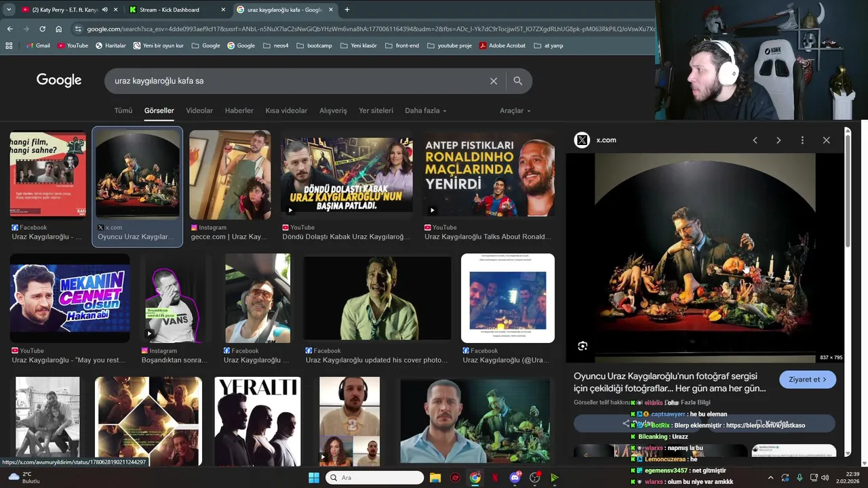View site information icon in address bar
Viewport: 868px width, 488px height.
coord(79,28)
